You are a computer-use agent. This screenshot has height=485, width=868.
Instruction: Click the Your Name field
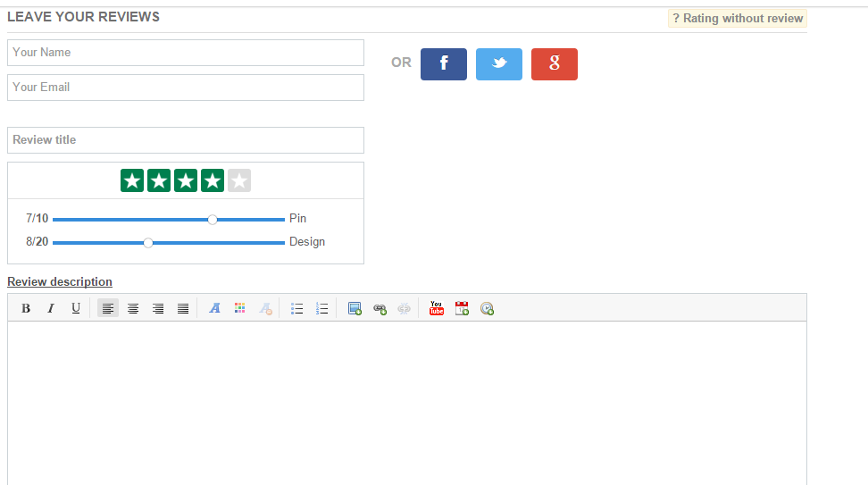[186, 53]
